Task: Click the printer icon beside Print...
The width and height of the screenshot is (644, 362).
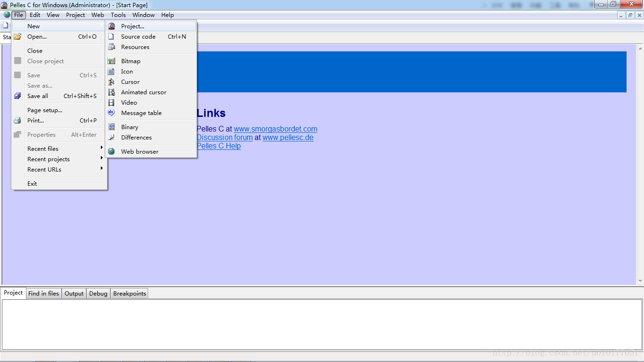Action: coord(17,121)
